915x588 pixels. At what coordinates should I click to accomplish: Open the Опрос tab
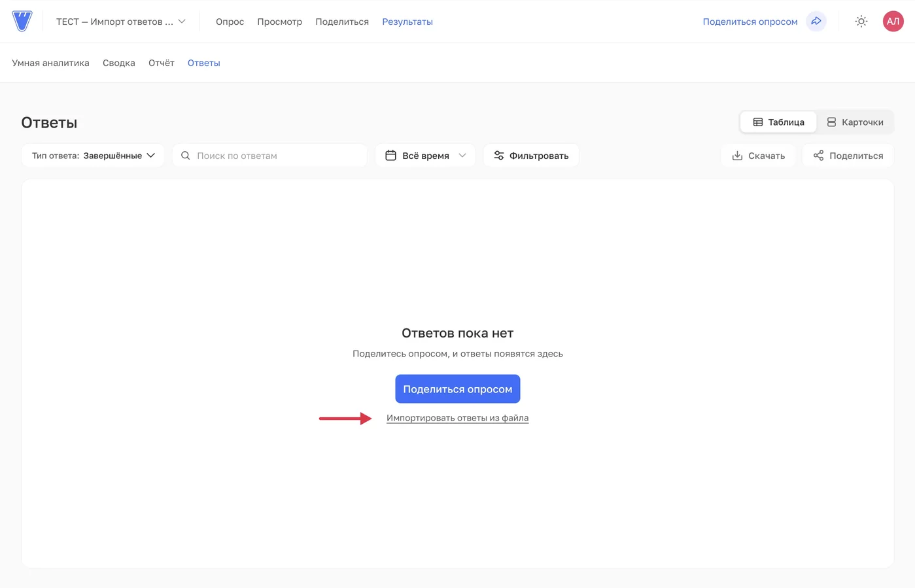pyautogui.click(x=230, y=22)
